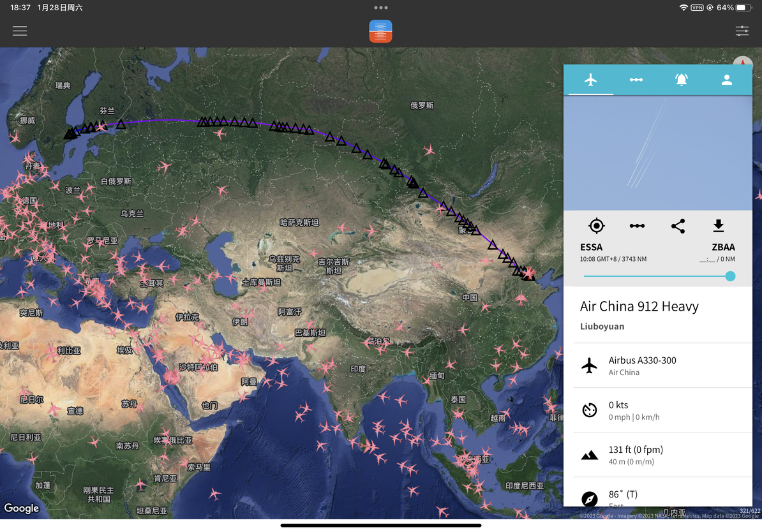762x532 pixels.
Task: Click the speedometer icon beside 0 kts
Action: click(590, 410)
